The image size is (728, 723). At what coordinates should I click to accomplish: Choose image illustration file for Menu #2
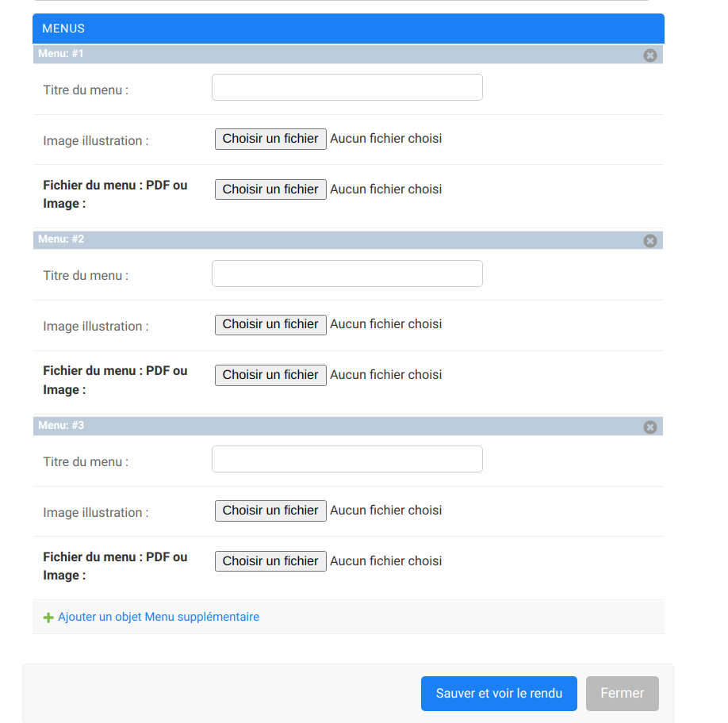click(270, 324)
